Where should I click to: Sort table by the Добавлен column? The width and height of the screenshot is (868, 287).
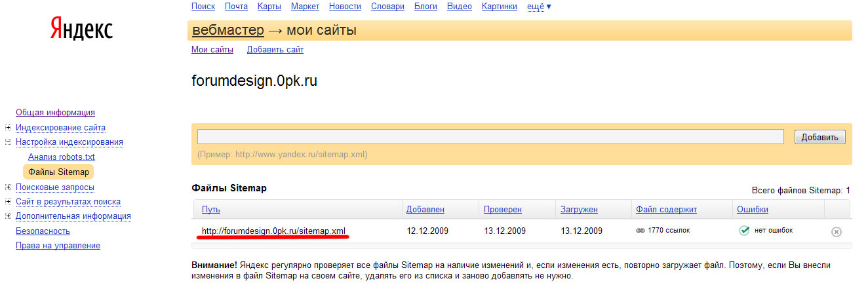tap(425, 210)
